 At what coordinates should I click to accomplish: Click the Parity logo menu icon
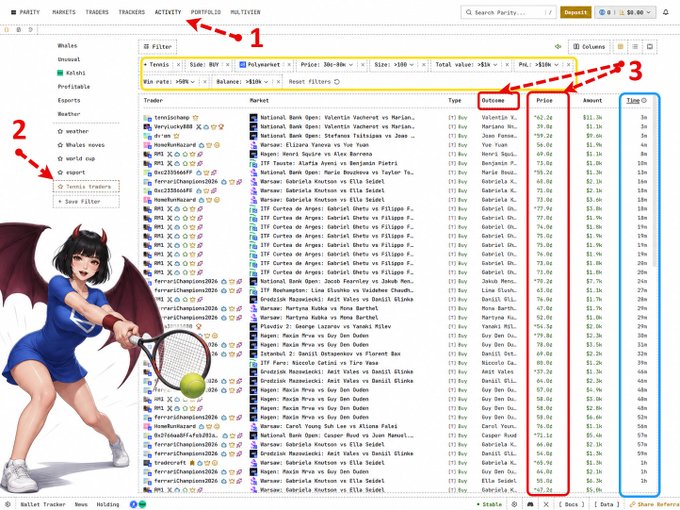pyautogui.click(x=13, y=12)
